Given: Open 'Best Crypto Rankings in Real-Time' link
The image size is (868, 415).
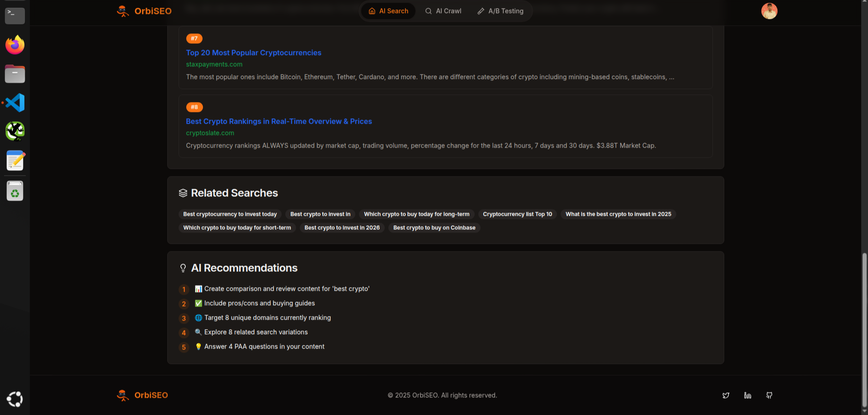Looking at the screenshot, I should coord(279,121).
